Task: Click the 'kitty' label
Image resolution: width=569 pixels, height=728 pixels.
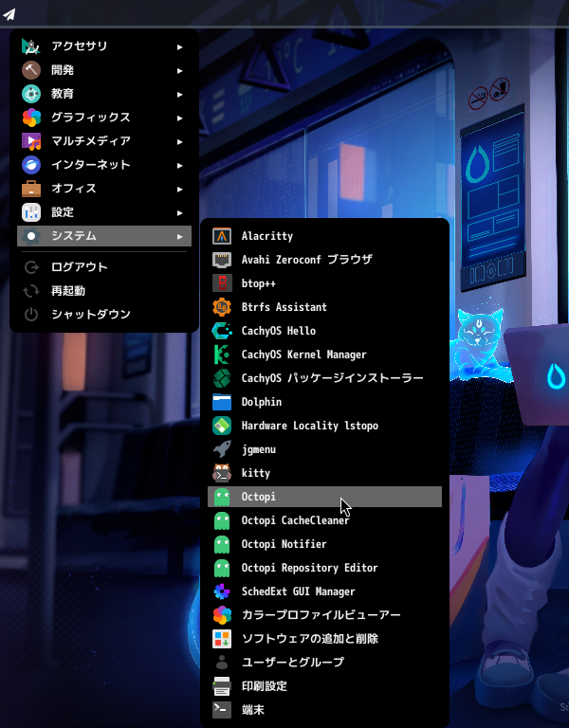Action: (x=255, y=473)
